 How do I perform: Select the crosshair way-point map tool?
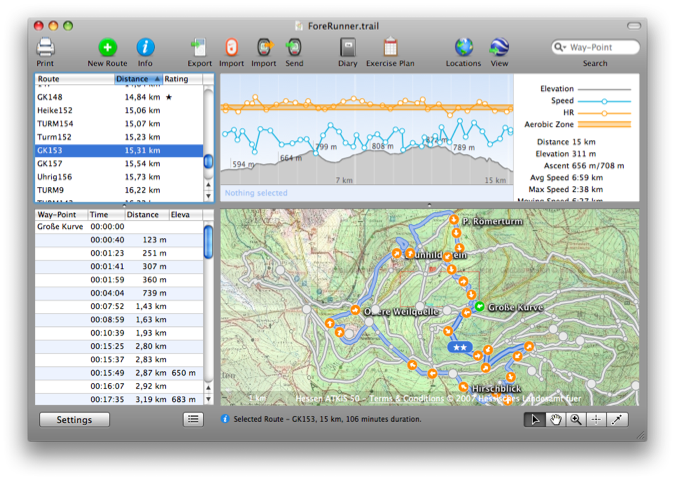pyautogui.click(x=596, y=420)
